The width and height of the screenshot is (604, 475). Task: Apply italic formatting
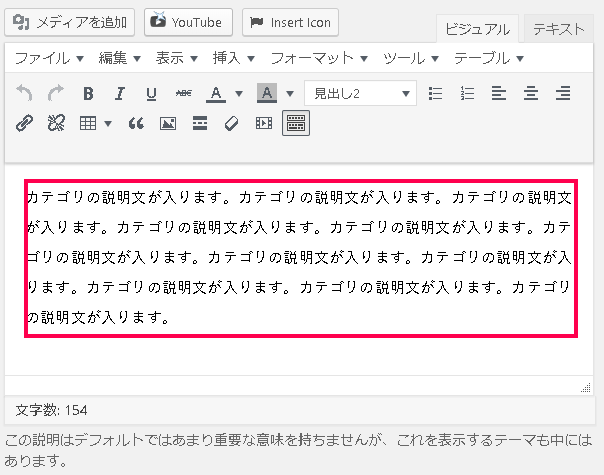point(119,94)
